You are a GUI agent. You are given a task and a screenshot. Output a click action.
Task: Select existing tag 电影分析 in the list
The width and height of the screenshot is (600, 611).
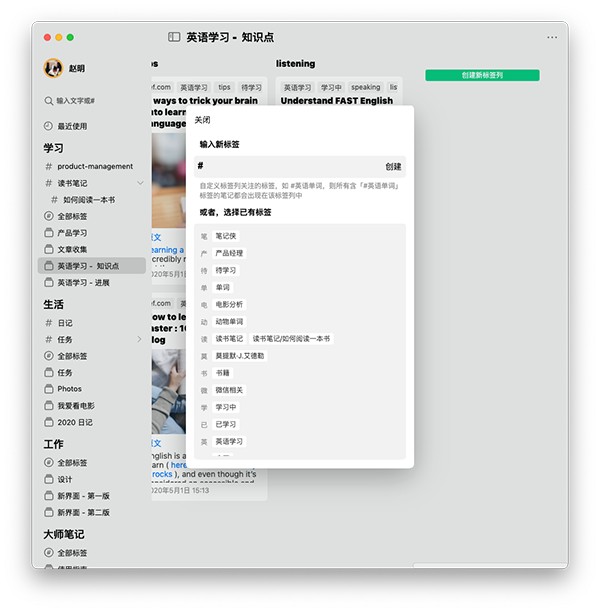tap(229, 304)
